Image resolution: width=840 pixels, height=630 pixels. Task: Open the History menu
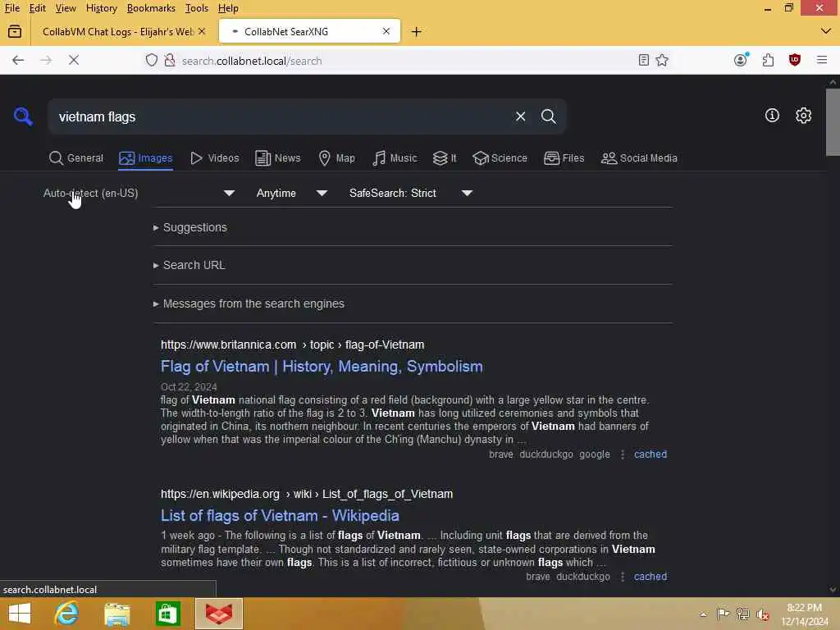coord(101,8)
